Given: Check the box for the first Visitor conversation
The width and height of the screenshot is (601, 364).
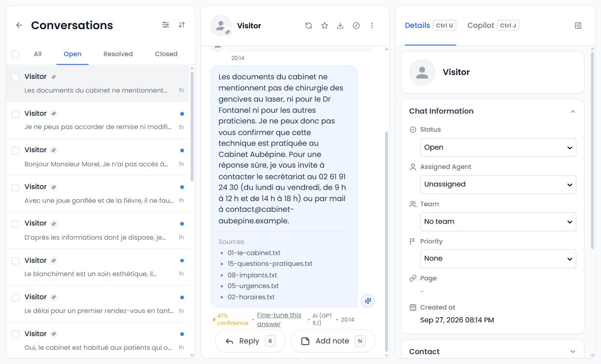Looking at the screenshot, I should (15, 77).
